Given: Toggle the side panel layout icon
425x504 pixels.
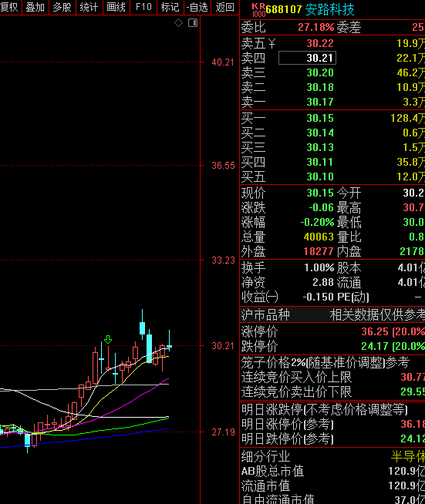Looking at the screenshot, I should click(193, 23).
